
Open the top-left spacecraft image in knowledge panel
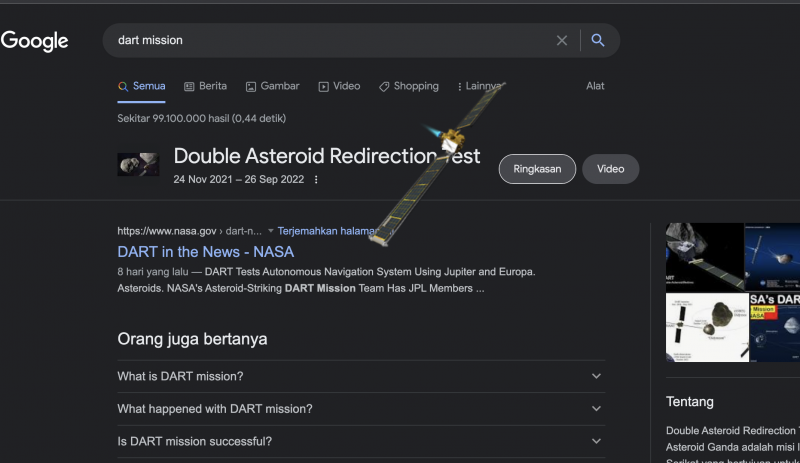point(705,257)
